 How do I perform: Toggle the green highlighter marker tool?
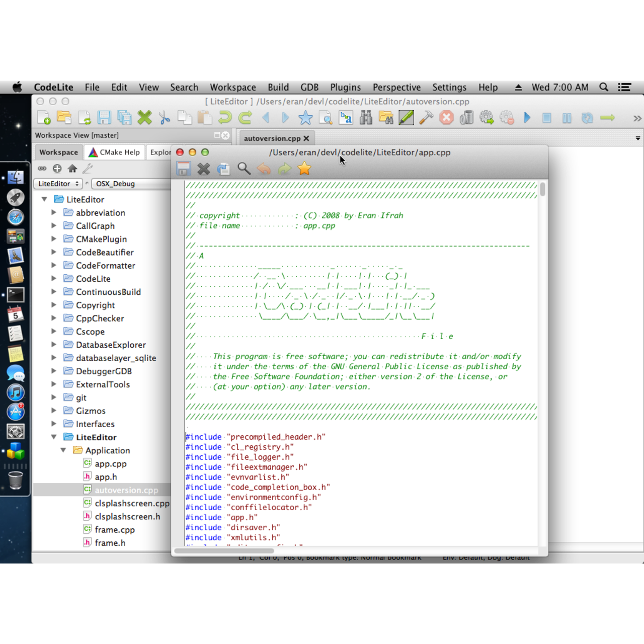(x=406, y=118)
